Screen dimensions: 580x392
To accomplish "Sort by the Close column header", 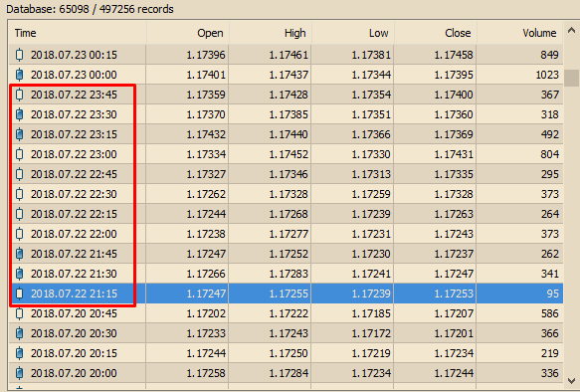I will coord(436,33).
